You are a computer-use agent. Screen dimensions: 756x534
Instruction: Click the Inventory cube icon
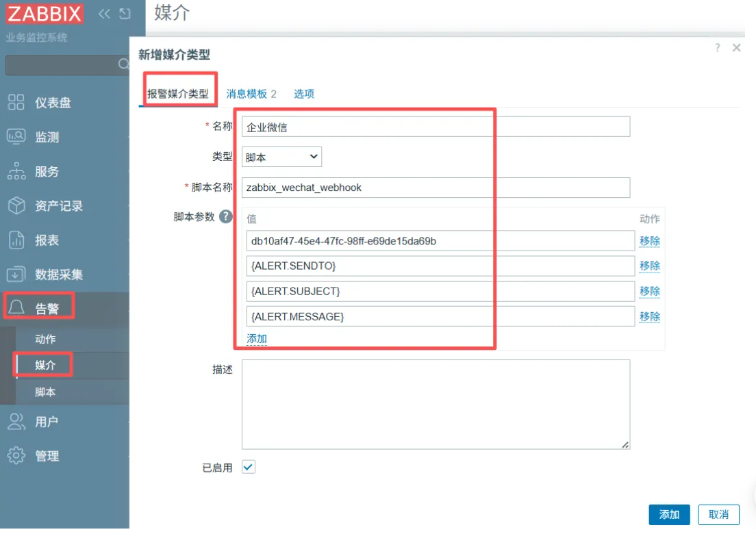16,205
